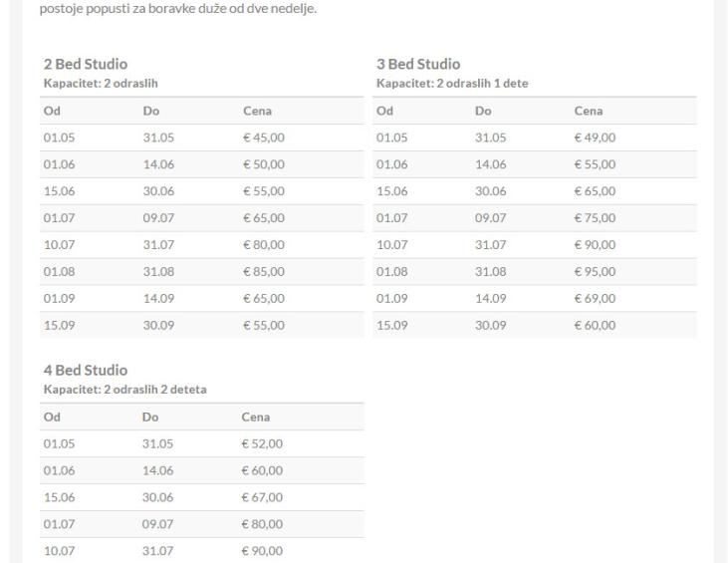This screenshot has height=563, width=728.
Task: Click the €60,00 price in 3 Bed Studio
Action: [597, 325]
